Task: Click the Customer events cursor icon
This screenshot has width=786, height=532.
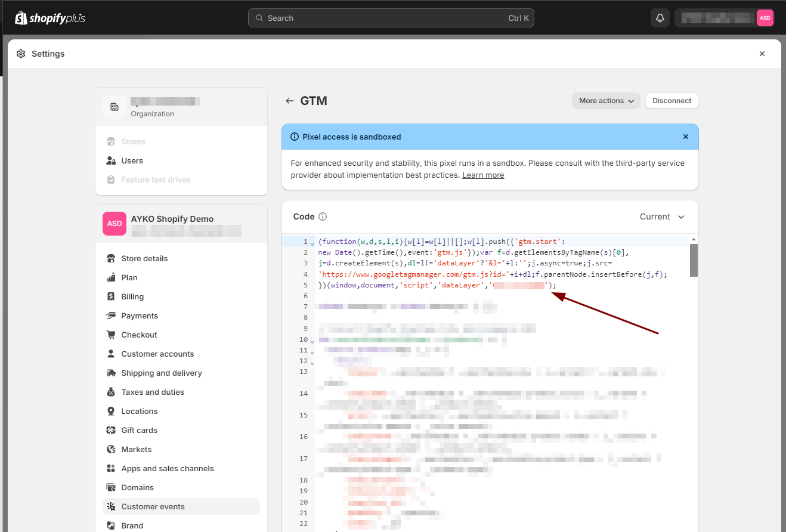Action: point(111,506)
